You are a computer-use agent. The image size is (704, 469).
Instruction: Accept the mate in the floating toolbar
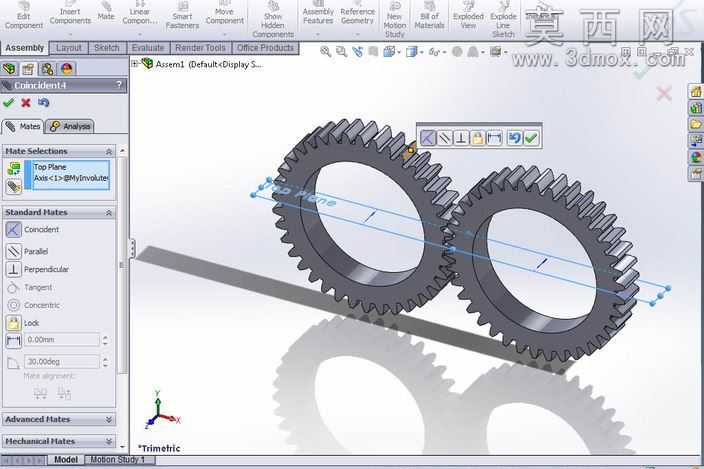(x=531, y=138)
